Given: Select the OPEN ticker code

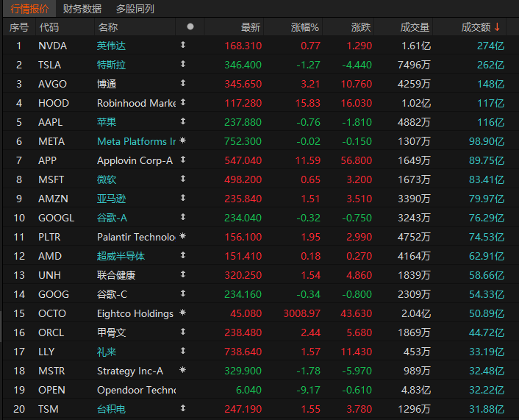Looking at the screenshot, I should click(51, 390).
